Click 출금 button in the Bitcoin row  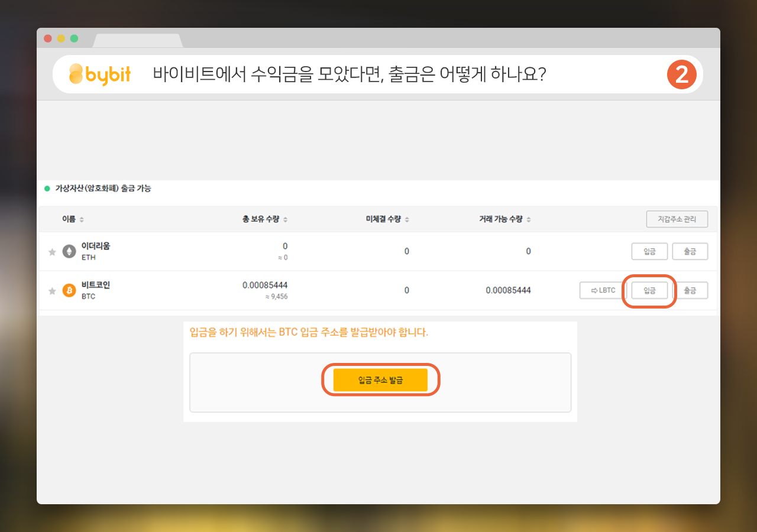(690, 290)
